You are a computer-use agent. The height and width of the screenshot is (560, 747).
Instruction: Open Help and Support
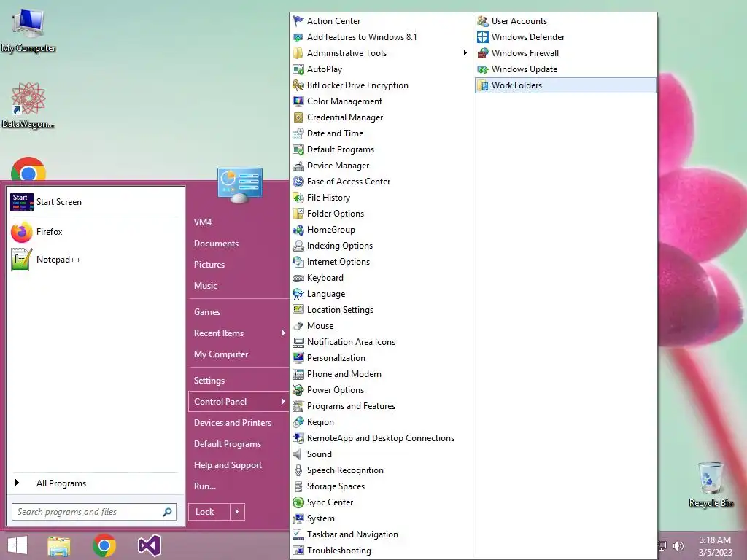tap(239, 465)
